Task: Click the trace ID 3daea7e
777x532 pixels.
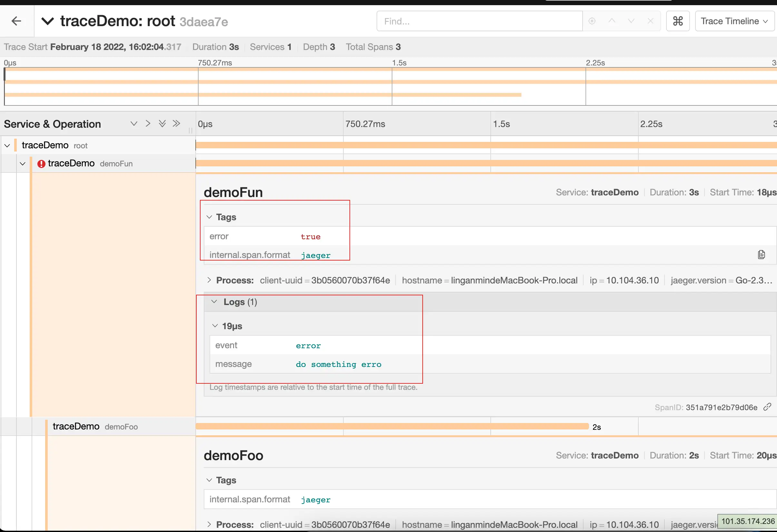Action: [204, 22]
